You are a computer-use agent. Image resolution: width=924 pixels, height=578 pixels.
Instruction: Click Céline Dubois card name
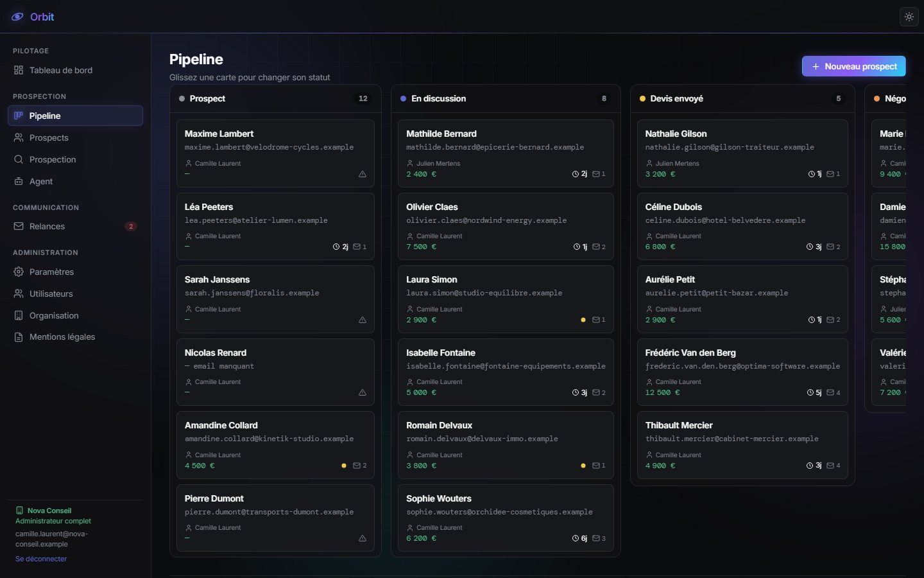coord(673,207)
